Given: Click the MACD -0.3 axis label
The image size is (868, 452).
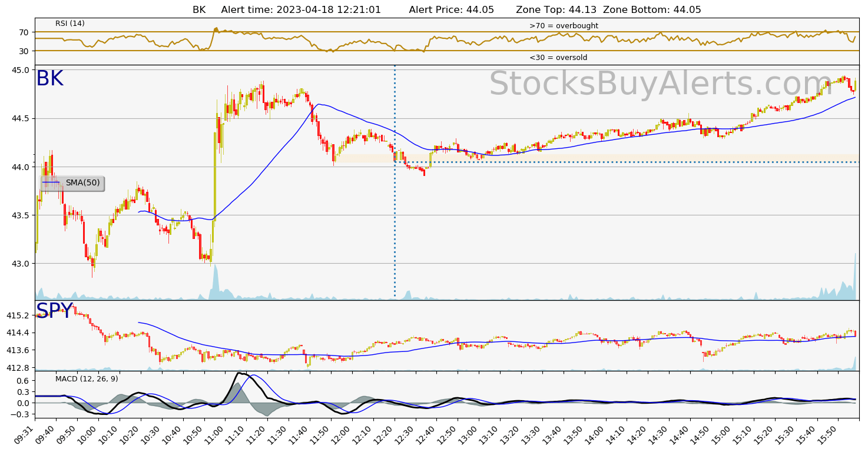Looking at the screenshot, I should point(21,414).
